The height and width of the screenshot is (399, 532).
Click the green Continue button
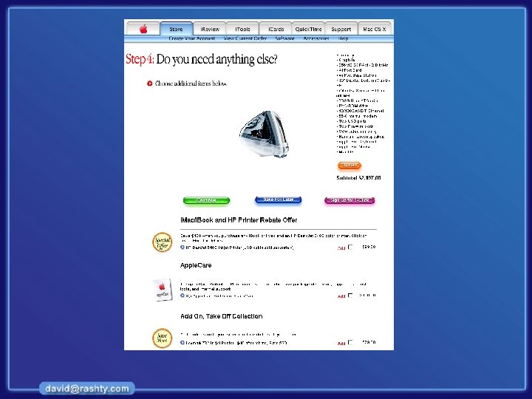[x=206, y=200]
